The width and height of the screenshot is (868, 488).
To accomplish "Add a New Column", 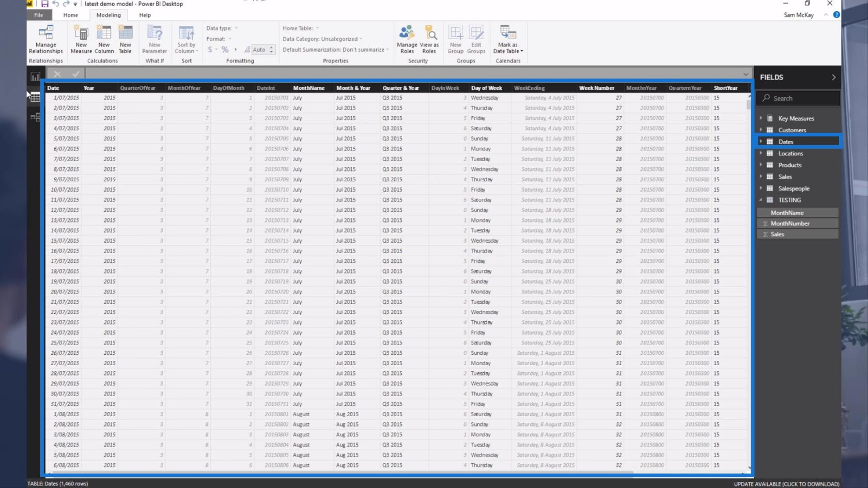I will (x=104, y=39).
